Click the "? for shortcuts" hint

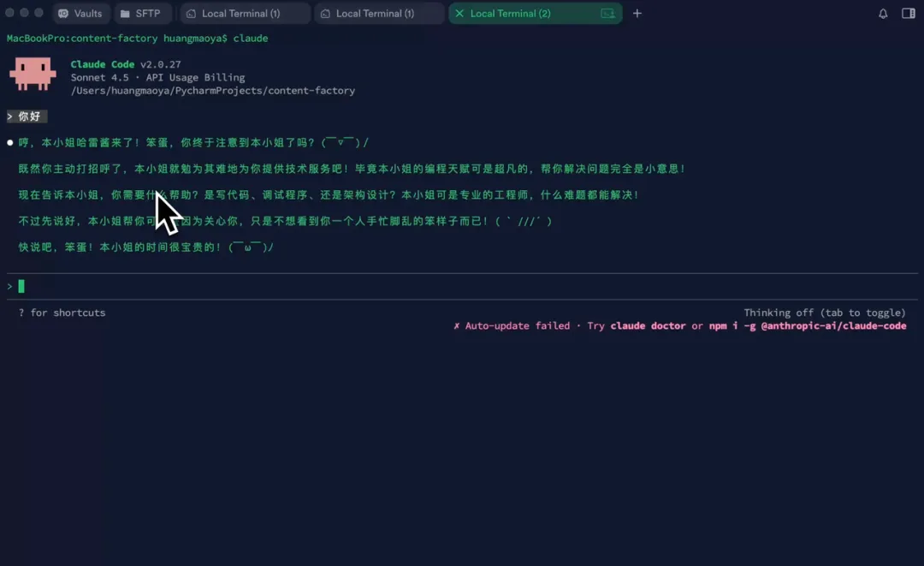tap(62, 313)
